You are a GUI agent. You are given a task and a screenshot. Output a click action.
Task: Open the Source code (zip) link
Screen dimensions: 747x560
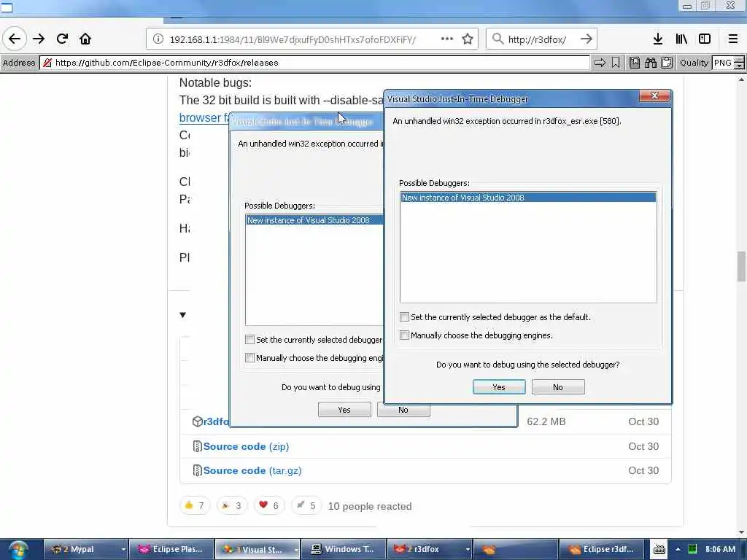246,446
